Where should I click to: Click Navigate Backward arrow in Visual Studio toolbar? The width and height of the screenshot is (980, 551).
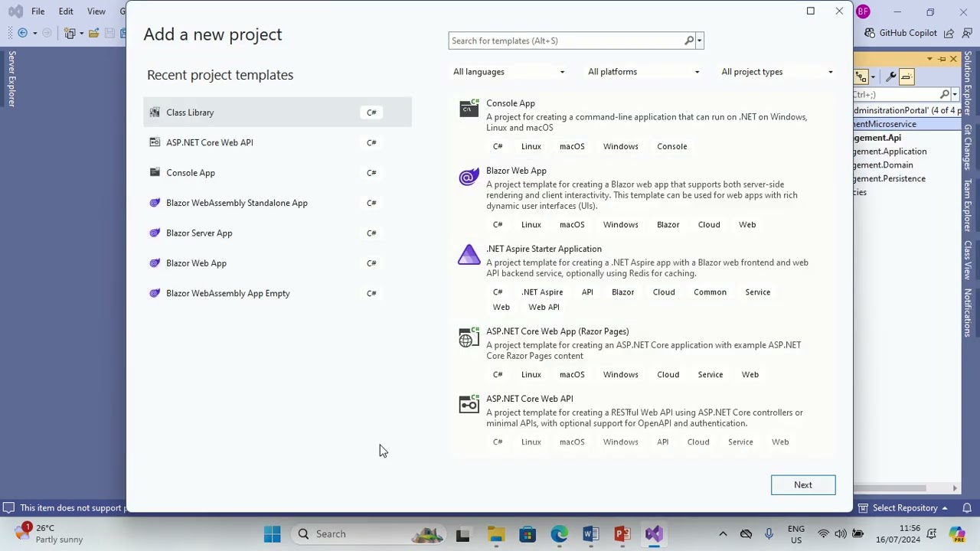[x=22, y=33]
